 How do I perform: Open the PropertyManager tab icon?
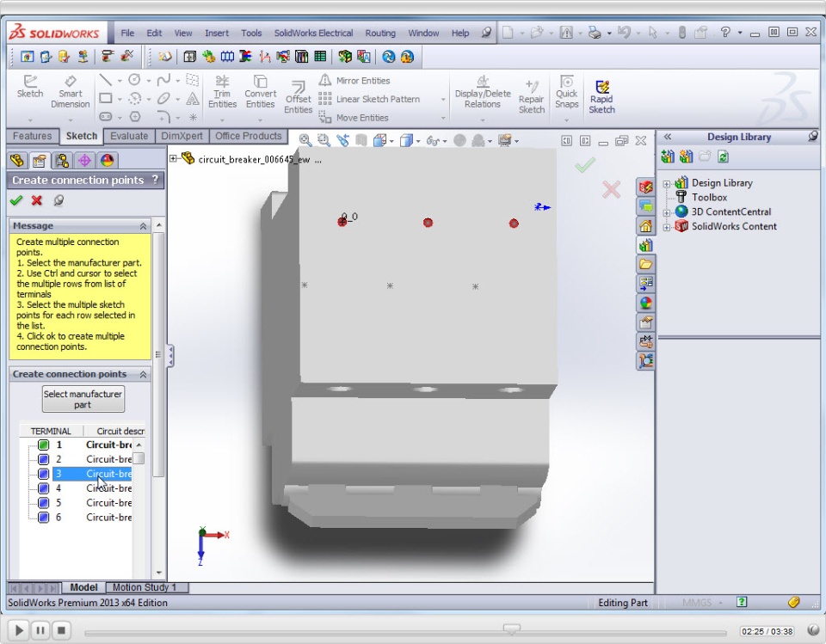point(39,160)
